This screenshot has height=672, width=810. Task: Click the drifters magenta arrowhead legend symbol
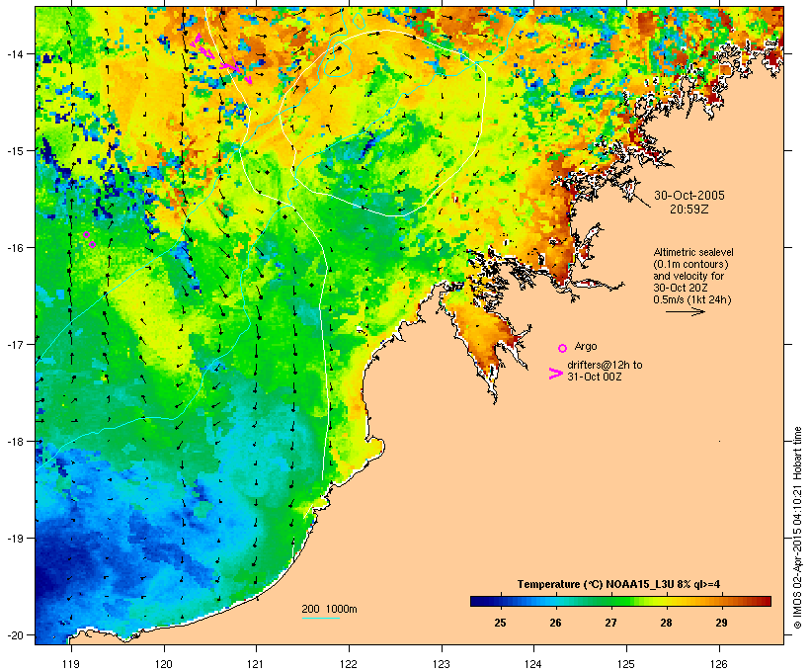[555, 374]
